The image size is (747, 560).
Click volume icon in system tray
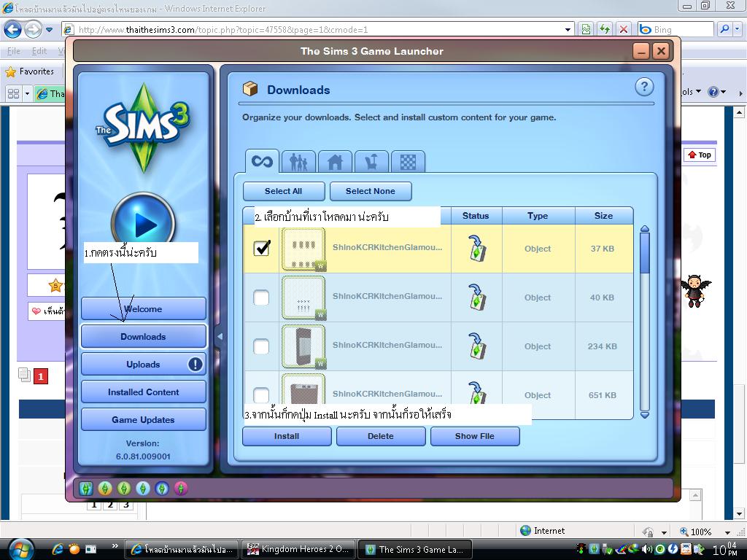646,549
